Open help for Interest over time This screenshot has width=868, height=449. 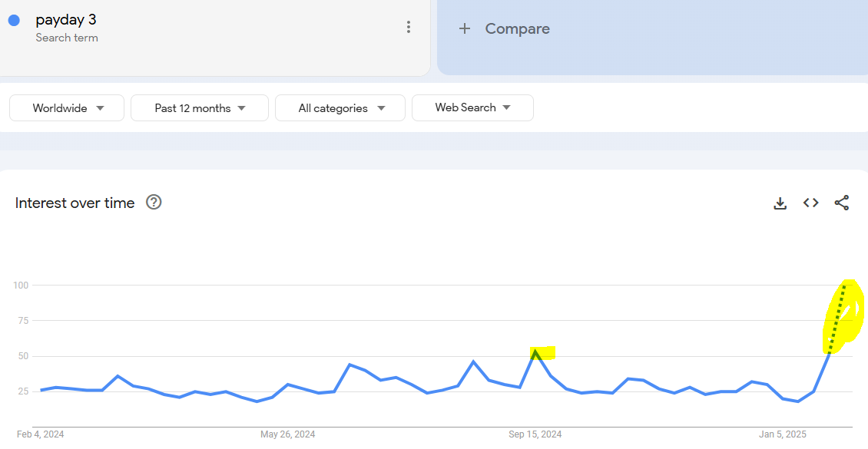[154, 203]
